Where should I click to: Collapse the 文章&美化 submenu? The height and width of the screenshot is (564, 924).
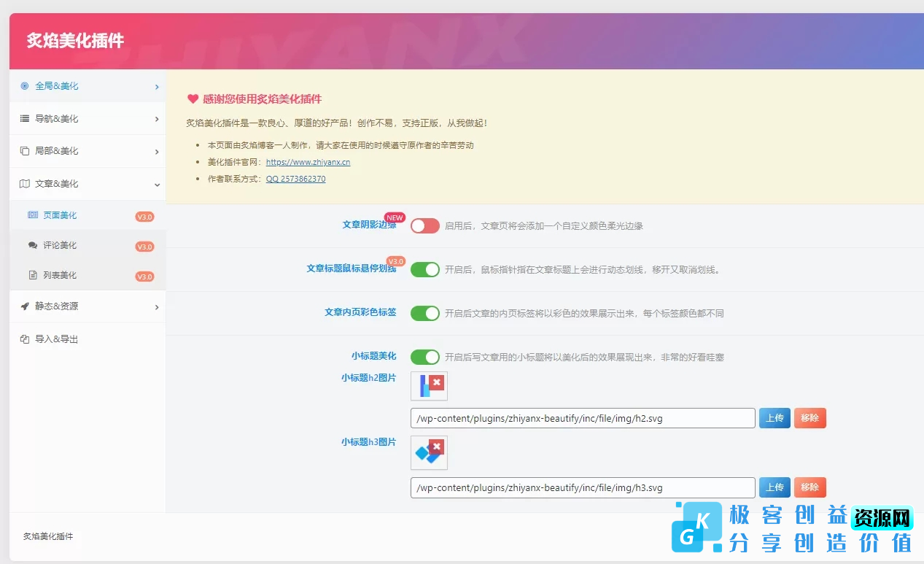point(156,184)
